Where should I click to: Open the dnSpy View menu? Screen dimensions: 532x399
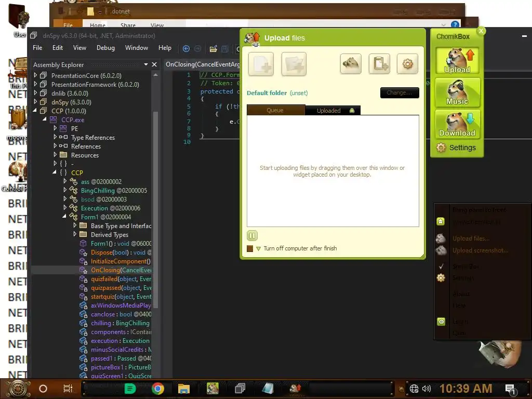point(79,48)
